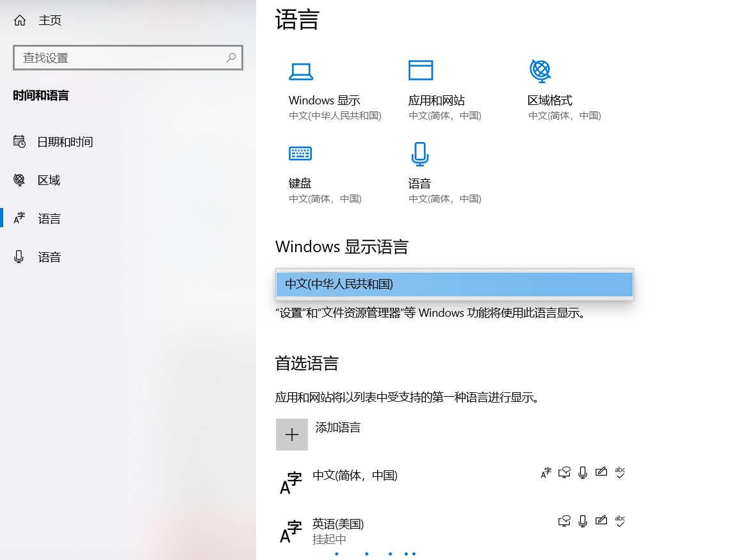Viewport: 753px width, 560px height.
Task: Click 中文(简体，中国) under 区域格式 tile
Action: click(565, 116)
